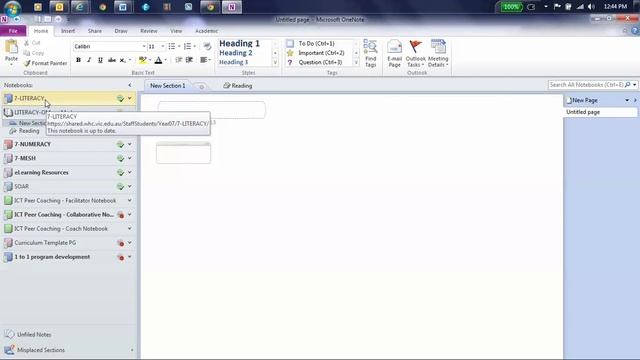The height and width of the screenshot is (360, 640).
Task: Apply the Heading 3 style
Action: [233, 62]
